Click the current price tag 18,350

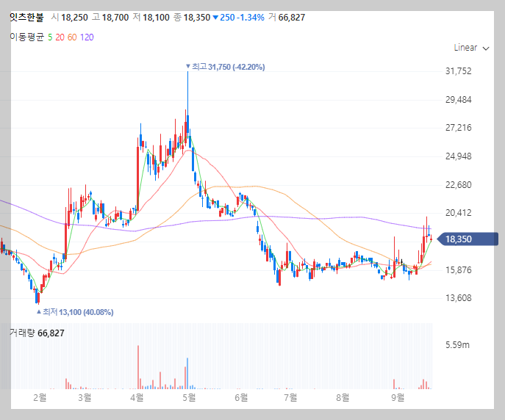tap(468, 239)
